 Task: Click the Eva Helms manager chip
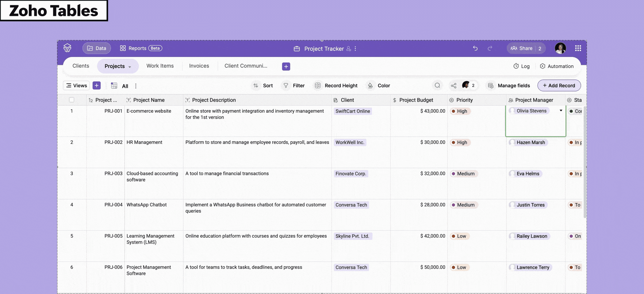[x=525, y=174]
